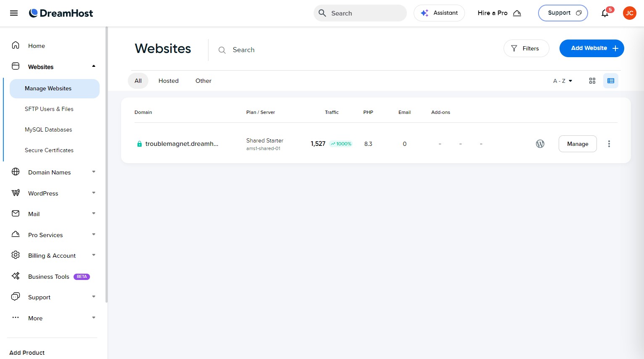644x359 pixels.
Task: Click Add Product in sidebar
Action: point(27,353)
